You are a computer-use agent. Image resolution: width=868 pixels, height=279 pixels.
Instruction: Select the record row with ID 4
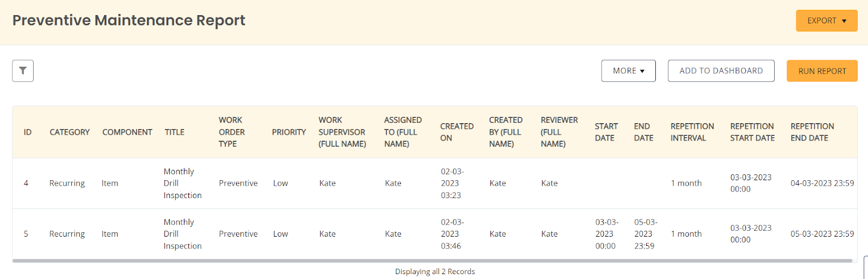pyautogui.click(x=435, y=183)
